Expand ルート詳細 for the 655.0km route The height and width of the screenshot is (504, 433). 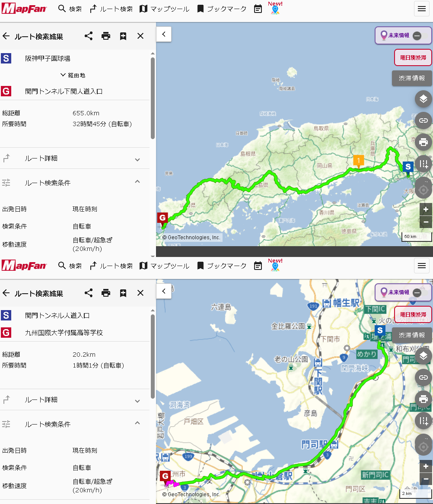tap(137, 159)
